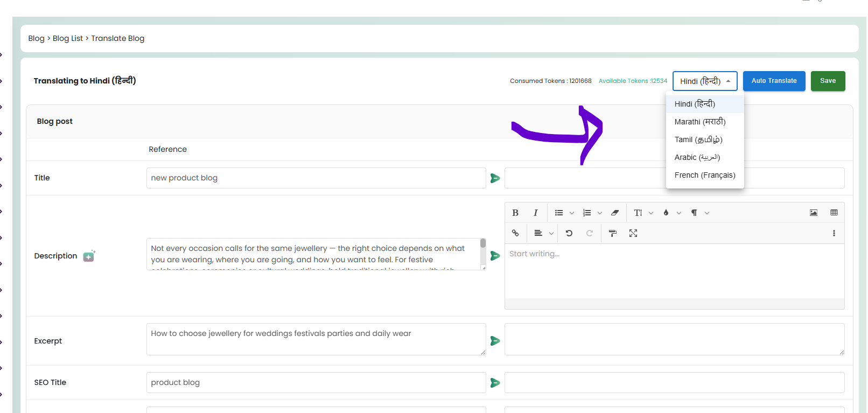Undo the last editor change

[x=569, y=233]
